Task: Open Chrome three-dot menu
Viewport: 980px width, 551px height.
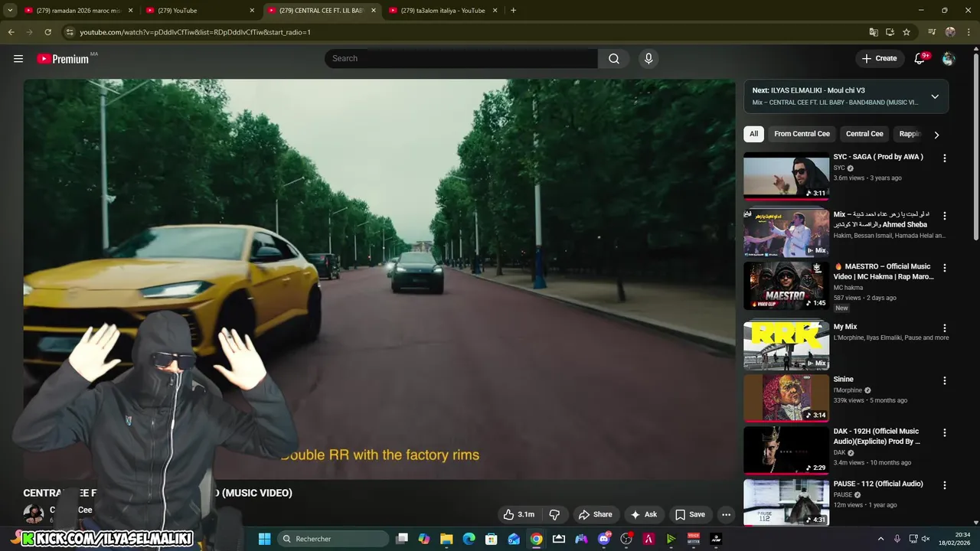Action: (x=969, y=32)
